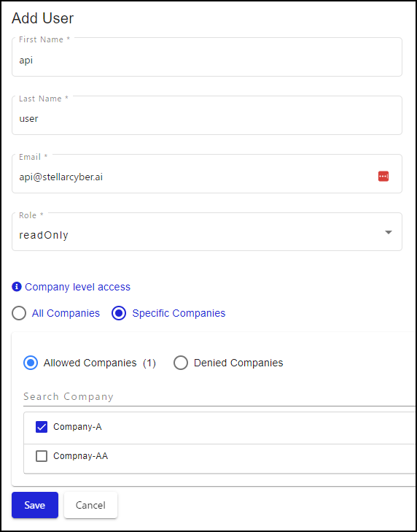Click the Save button

35,505
